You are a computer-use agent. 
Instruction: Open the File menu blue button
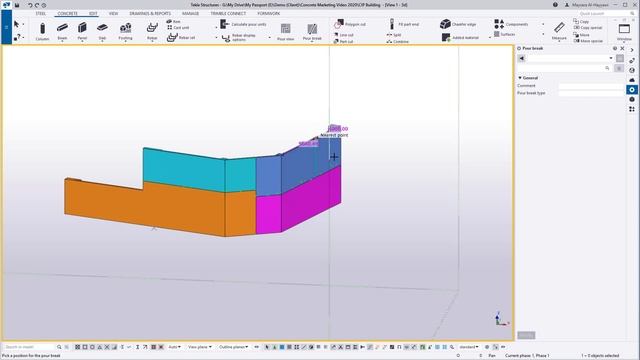click(x=7, y=27)
